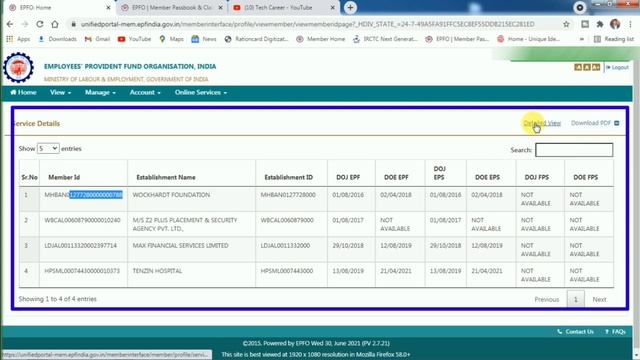Open the YouTube bookmark
640x360 pixels.
click(x=135, y=39)
